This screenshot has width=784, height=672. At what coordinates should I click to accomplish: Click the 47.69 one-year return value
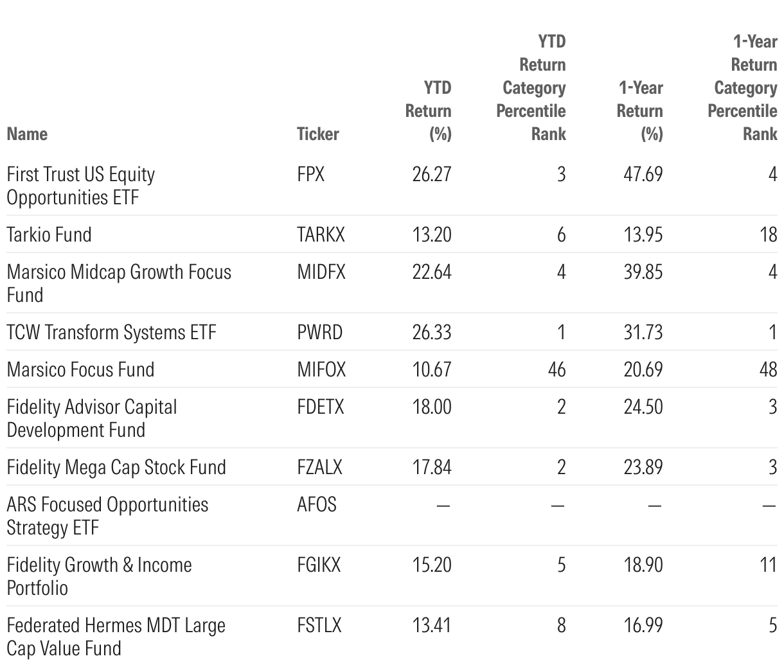pyautogui.click(x=643, y=174)
